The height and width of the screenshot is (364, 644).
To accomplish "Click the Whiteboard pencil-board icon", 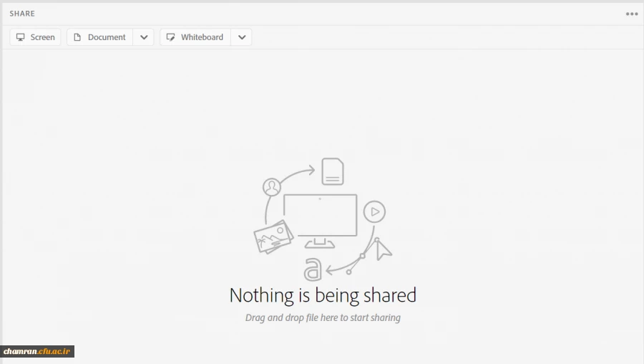I will [170, 37].
